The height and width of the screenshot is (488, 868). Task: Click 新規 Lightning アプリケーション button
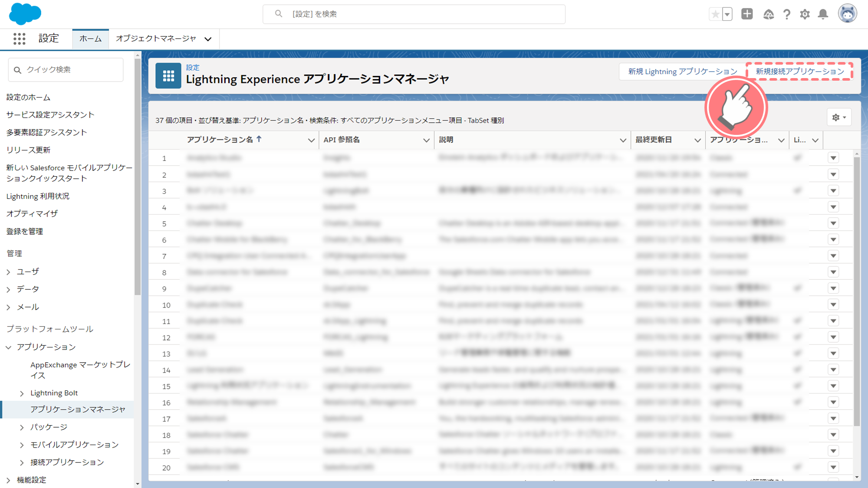pyautogui.click(x=683, y=72)
